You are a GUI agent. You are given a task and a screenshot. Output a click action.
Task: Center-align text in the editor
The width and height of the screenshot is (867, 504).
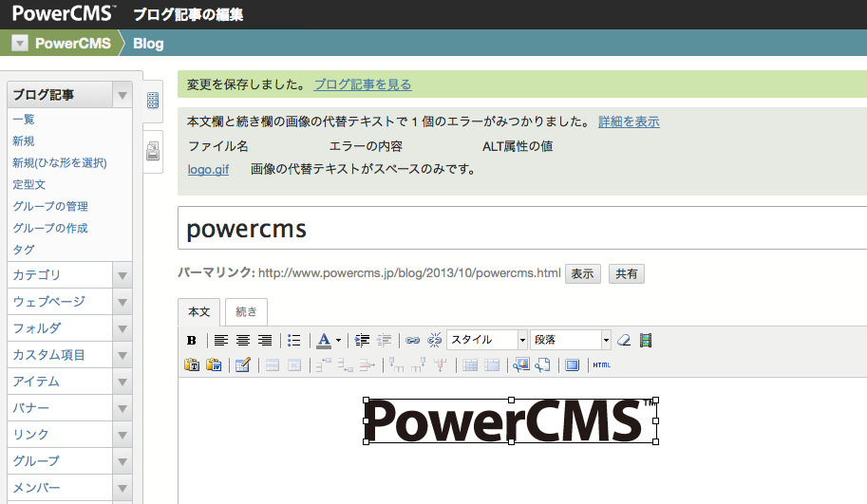tap(243, 340)
